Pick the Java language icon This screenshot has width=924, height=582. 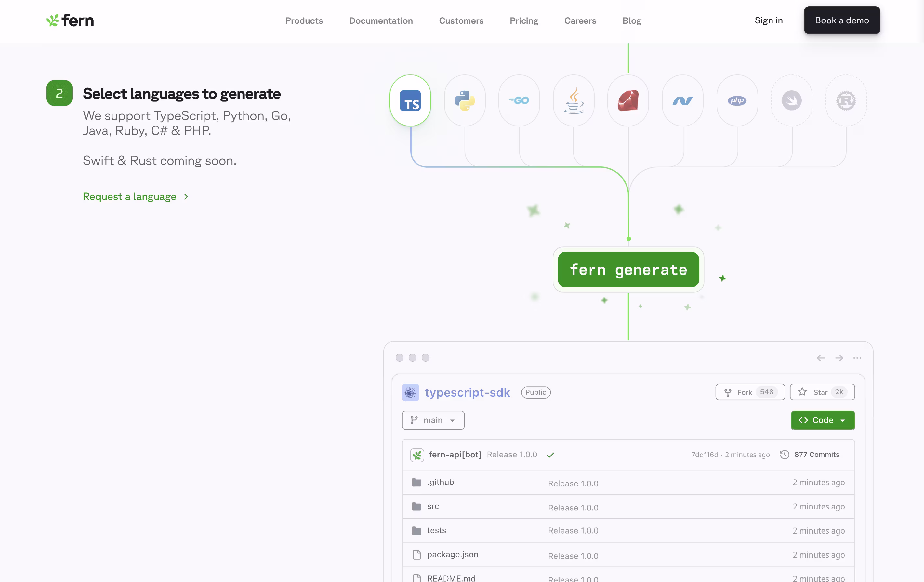coord(573,100)
